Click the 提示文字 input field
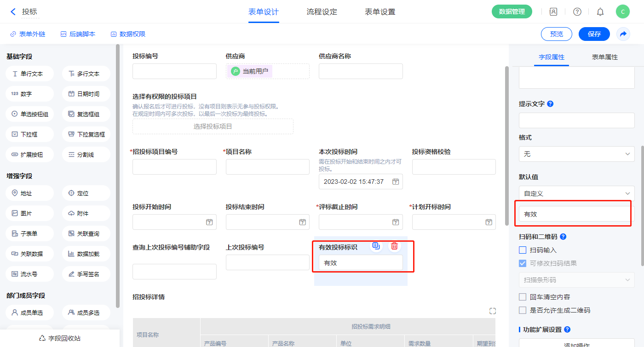The width and height of the screenshot is (644, 347). tap(576, 121)
